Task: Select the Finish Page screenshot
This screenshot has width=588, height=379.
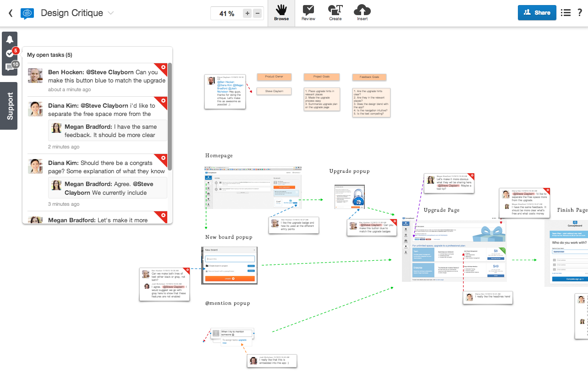Action: [566, 253]
